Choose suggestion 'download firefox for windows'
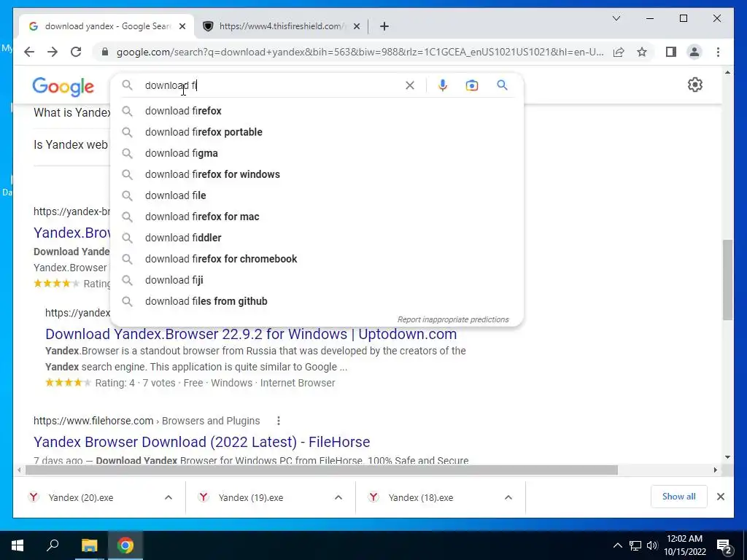Viewport: 747px width, 560px height. click(x=317, y=174)
